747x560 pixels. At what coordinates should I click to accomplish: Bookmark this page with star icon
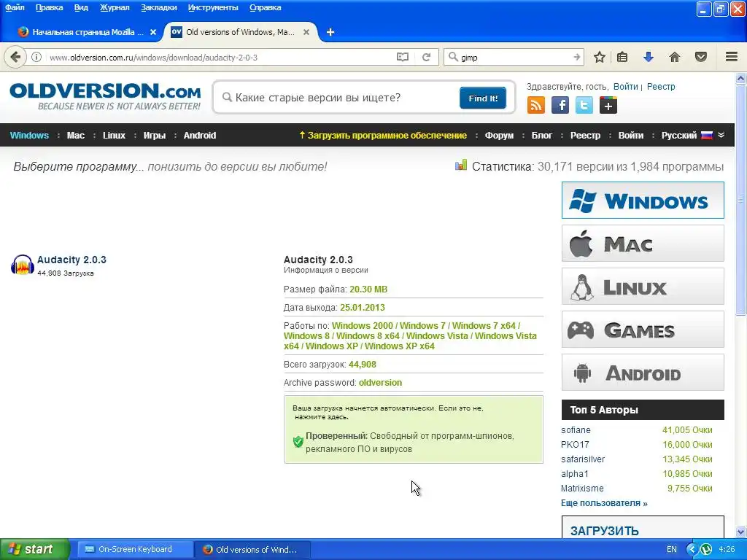coord(600,57)
